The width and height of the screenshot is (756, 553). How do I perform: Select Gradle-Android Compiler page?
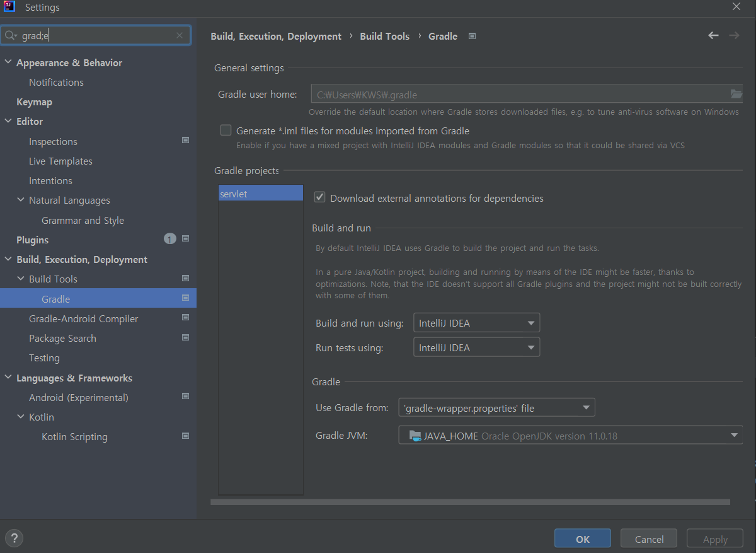pos(83,318)
